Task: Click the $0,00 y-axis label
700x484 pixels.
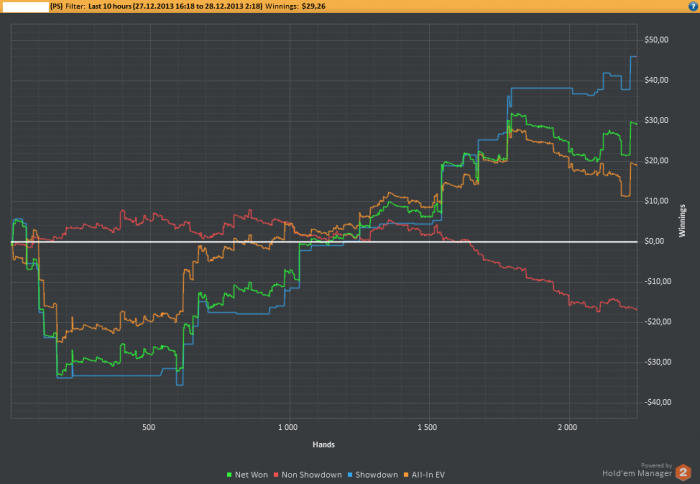Action: tap(654, 241)
